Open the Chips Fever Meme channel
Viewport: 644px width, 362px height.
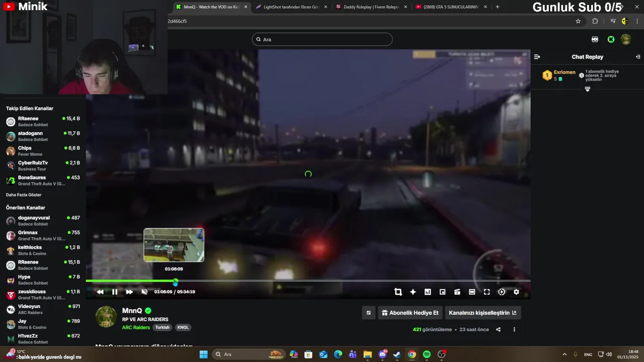pyautogui.click(x=43, y=151)
